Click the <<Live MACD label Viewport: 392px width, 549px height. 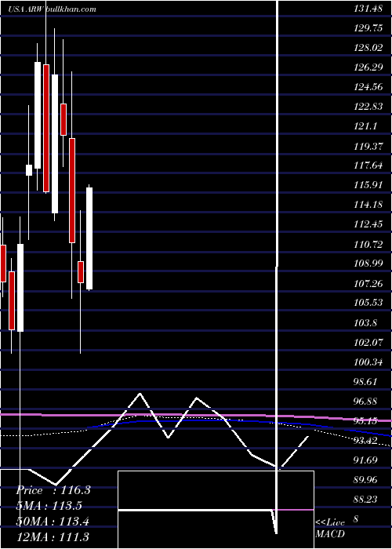(x=330, y=528)
